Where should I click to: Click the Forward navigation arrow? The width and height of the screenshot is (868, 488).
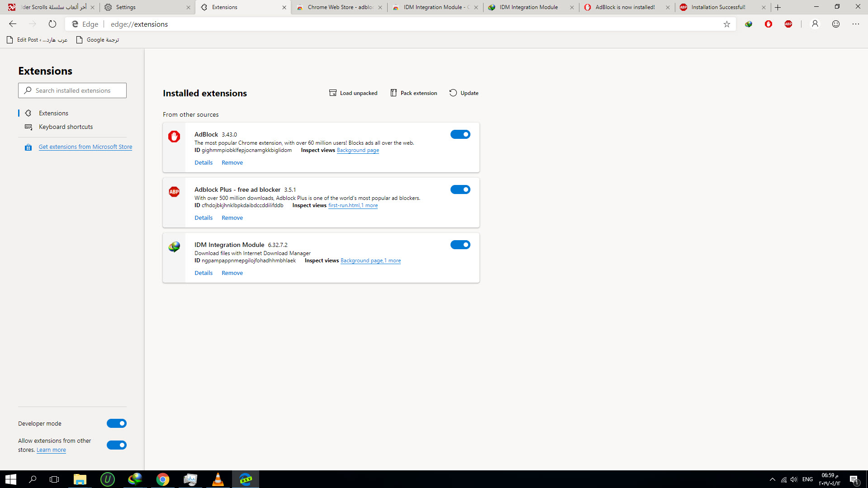pyautogui.click(x=33, y=24)
